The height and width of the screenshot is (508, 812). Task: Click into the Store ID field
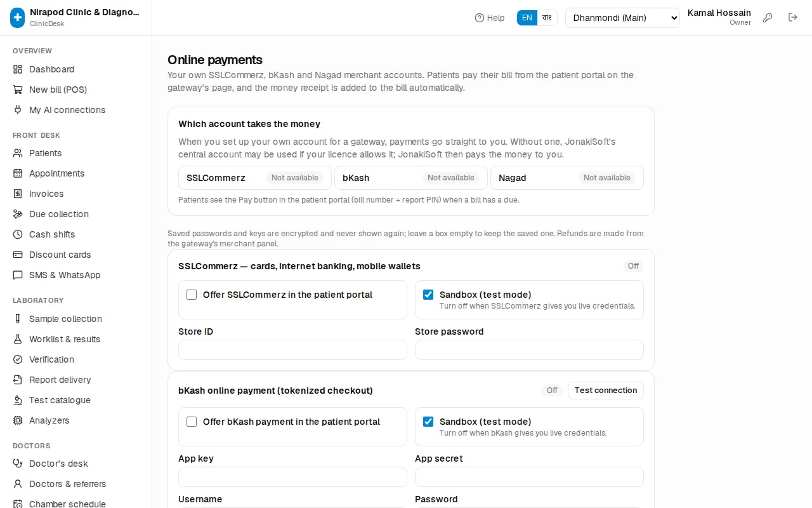pyautogui.click(x=292, y=350)
